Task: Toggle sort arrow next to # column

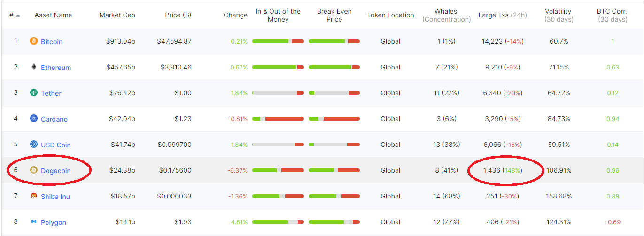Action: [18, 15]
